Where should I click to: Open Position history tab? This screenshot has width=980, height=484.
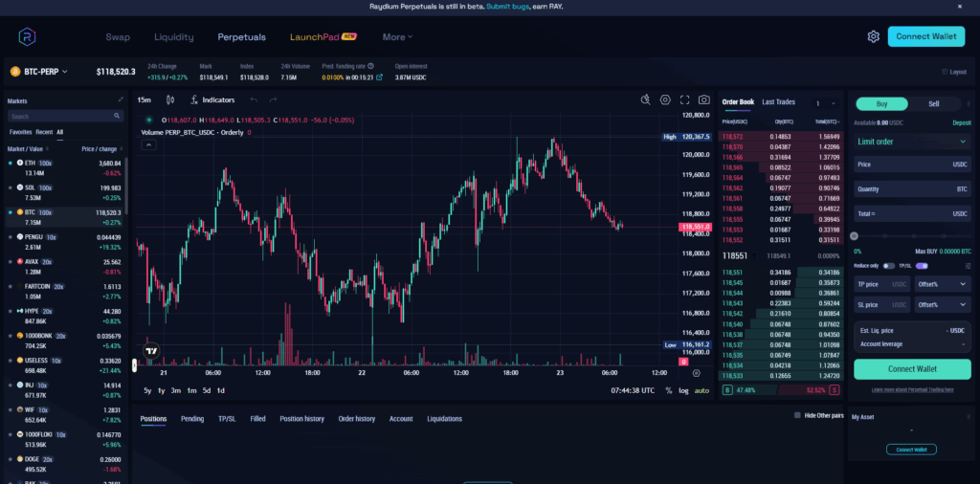tap(301, 419)
